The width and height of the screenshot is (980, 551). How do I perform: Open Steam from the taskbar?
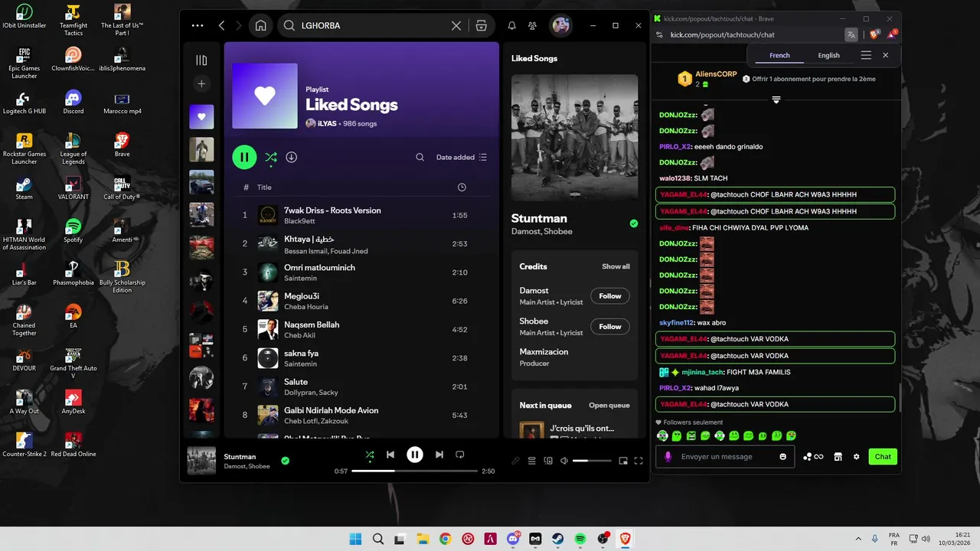tap(557, 539)
